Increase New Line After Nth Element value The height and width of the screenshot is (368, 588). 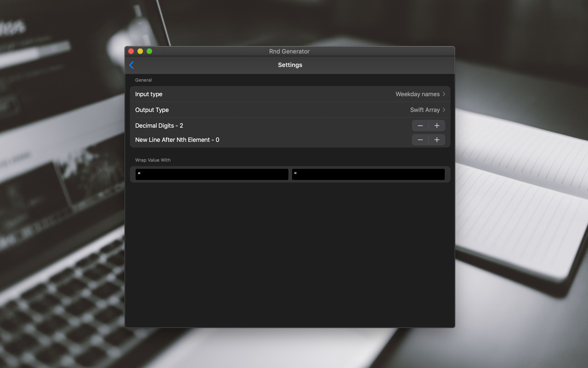[x=437, y=140]
